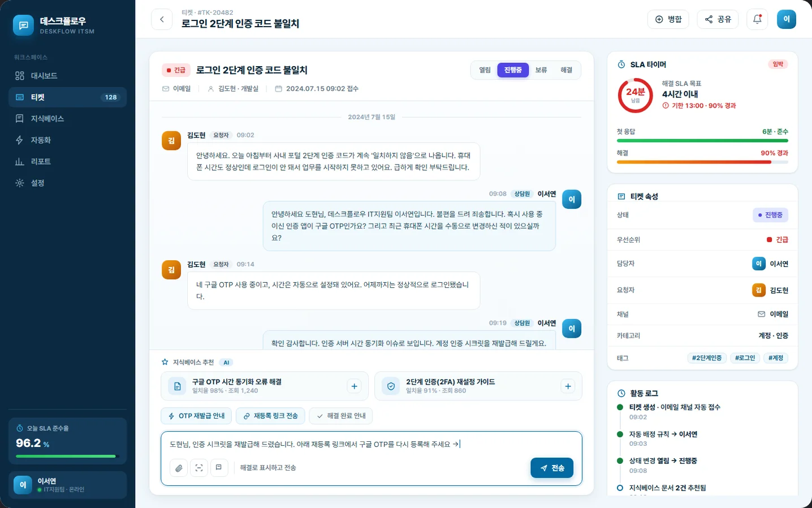The width and height of the screenshot is (812, 508).
Task: Set ticket status to 진행중
Action: tap(513, 70)
